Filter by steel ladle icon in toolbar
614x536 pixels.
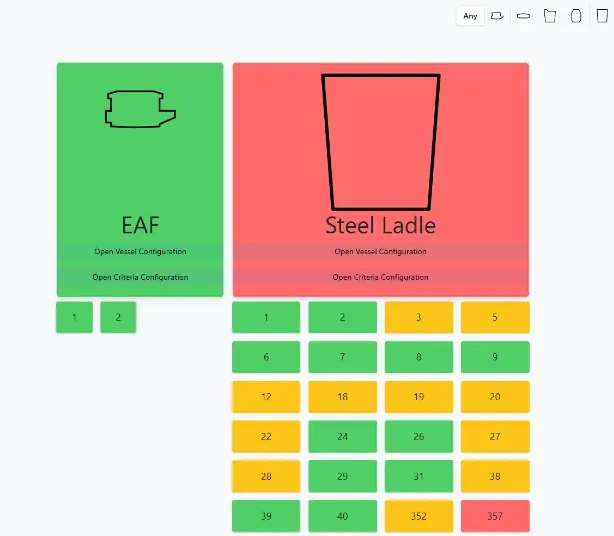point(601,16)
